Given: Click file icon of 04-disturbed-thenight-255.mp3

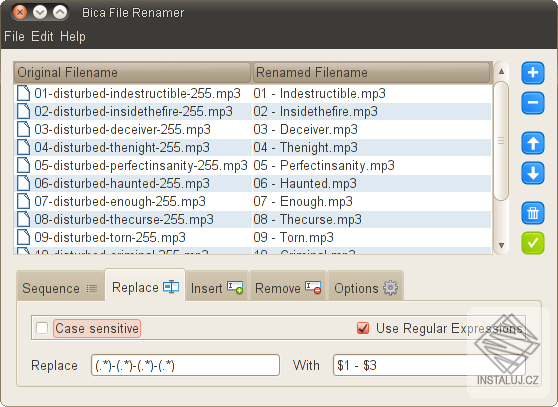Looking at the screenshot, I should [x=23, y=147].
